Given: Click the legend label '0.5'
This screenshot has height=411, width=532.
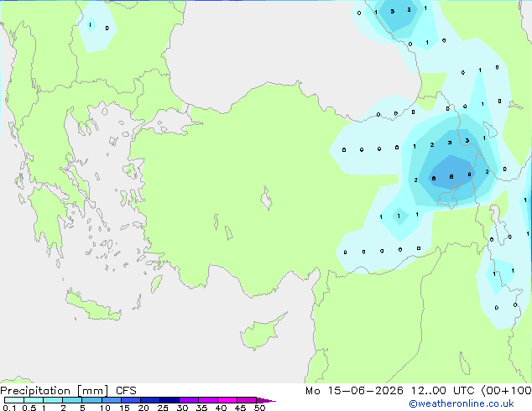Looking at the screenshot, I should point(29,408).
